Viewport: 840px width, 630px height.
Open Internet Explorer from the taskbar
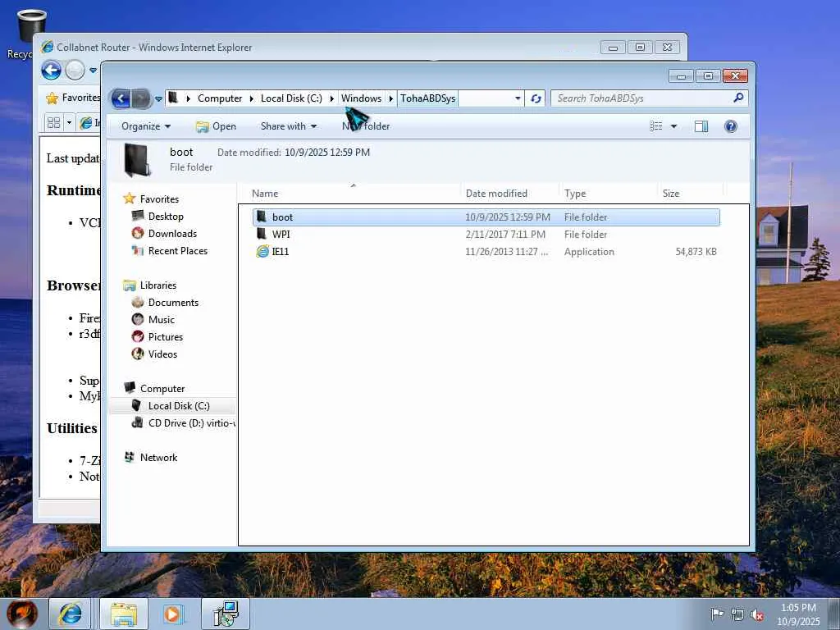click(x=70, y=614)
